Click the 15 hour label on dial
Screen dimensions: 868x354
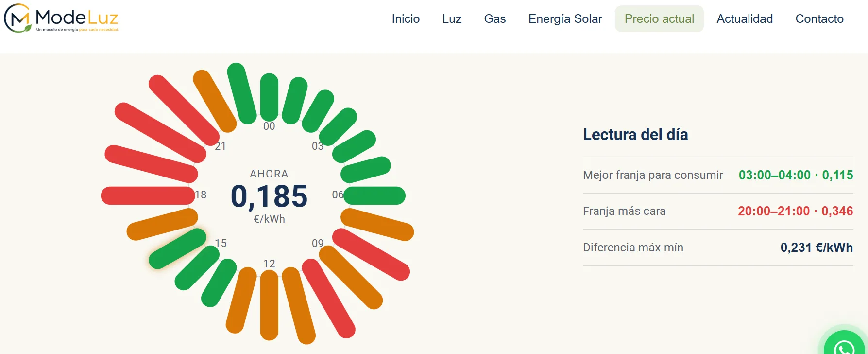coord(221,243)
